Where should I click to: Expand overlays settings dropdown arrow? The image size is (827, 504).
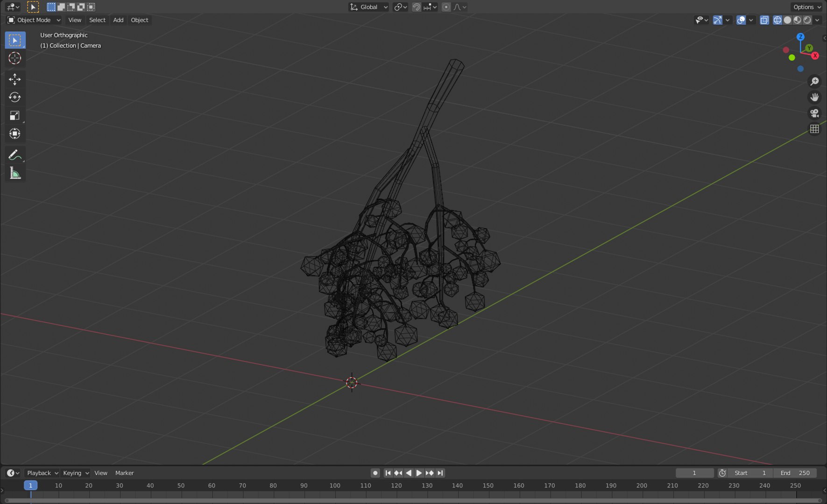click(x=751, y=20)
